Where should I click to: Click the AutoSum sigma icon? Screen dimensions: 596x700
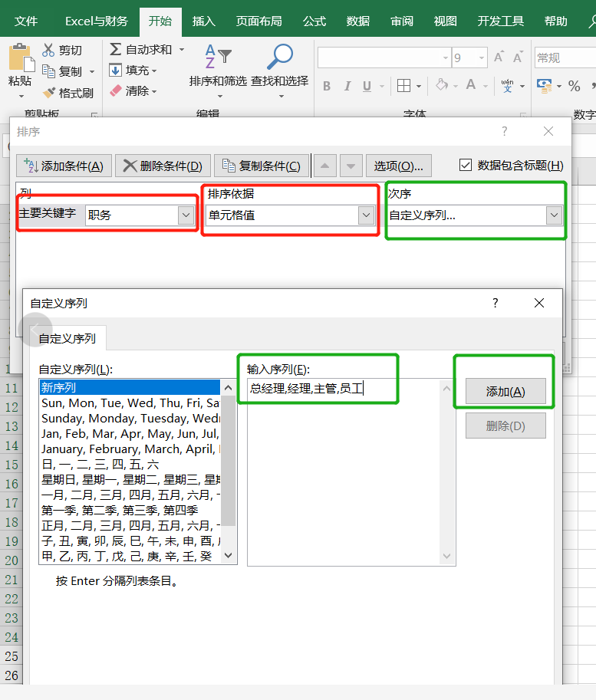click(x=115, y=49)
